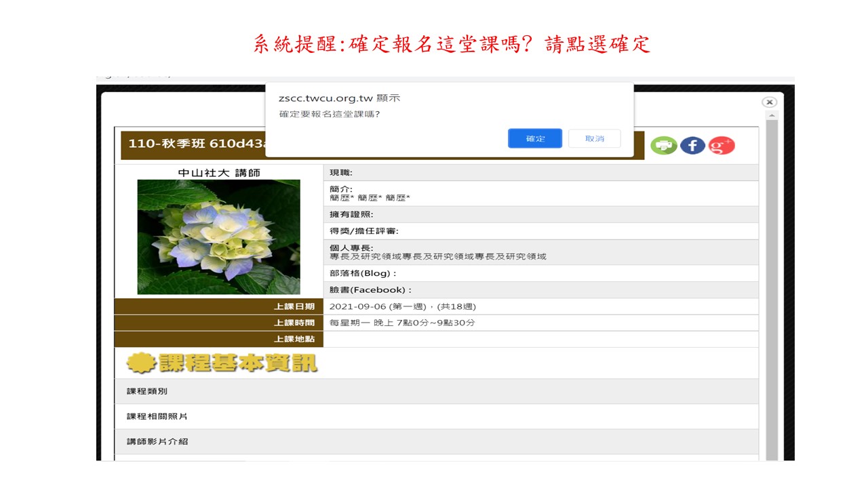
Task: Close the course popup with X icon
Action: 769,102
